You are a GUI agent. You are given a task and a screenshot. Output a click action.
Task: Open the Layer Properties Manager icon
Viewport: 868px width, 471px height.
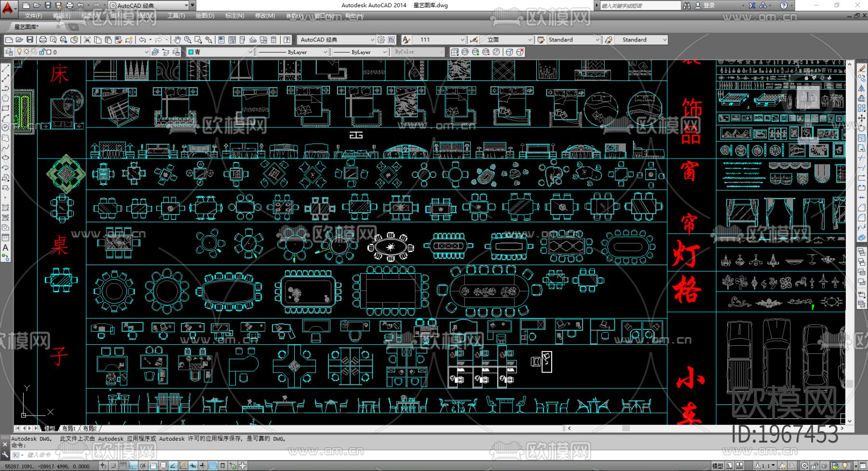pos(9,52)
